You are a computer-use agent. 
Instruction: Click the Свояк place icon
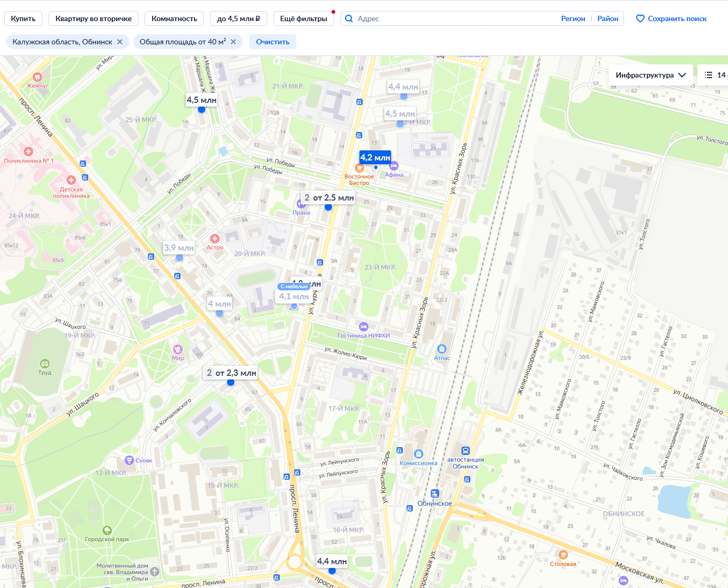point(129,460)
